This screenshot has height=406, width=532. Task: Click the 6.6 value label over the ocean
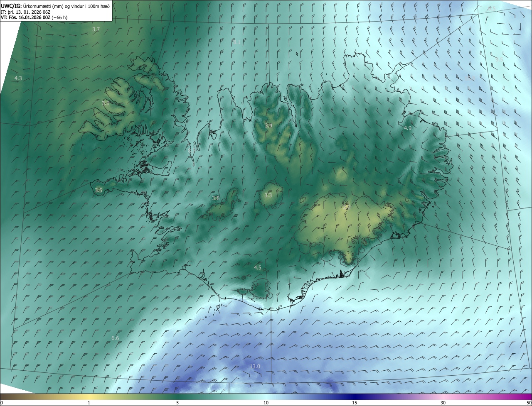click(x=115, y=338)
